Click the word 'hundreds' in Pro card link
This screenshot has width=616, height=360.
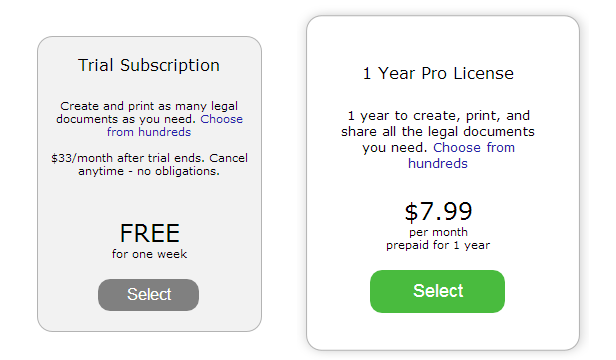(438, 163)
